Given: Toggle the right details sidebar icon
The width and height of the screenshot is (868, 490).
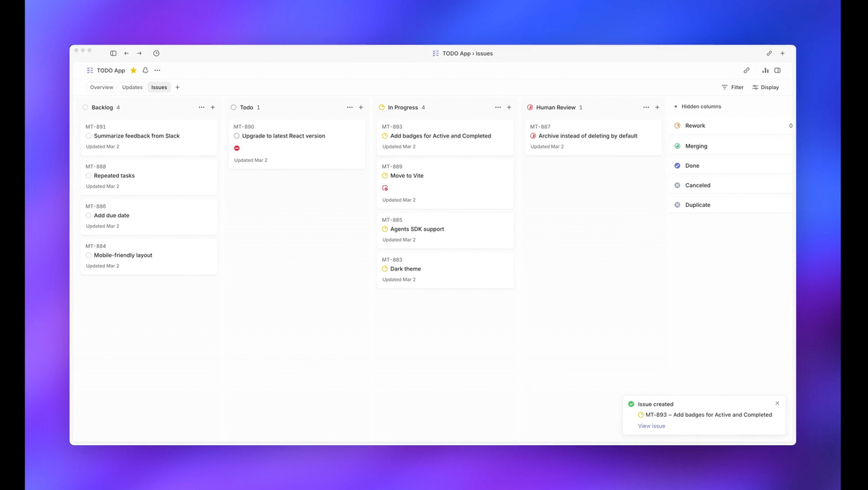Looking at the screenshot, I should (x=778, y=70).
